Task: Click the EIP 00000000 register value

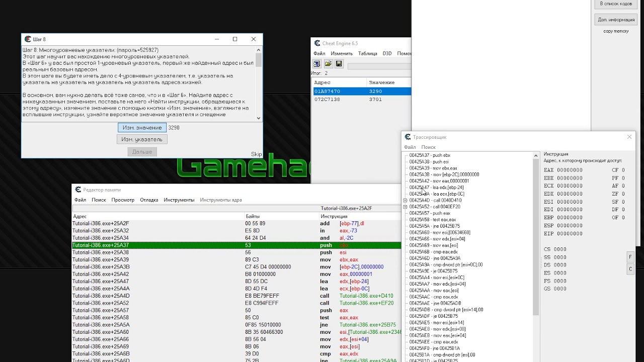Action: coord(563,234)
